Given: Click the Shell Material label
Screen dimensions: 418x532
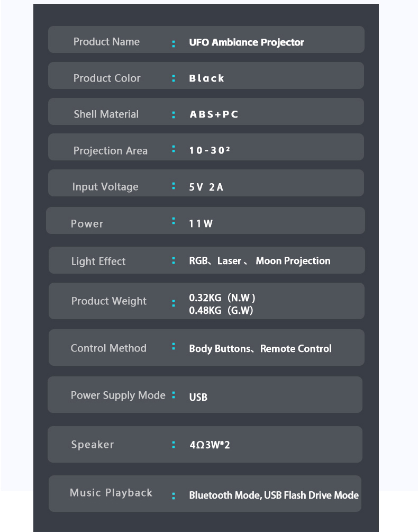Looking at the screenshot, I should (x=106, y=114).
